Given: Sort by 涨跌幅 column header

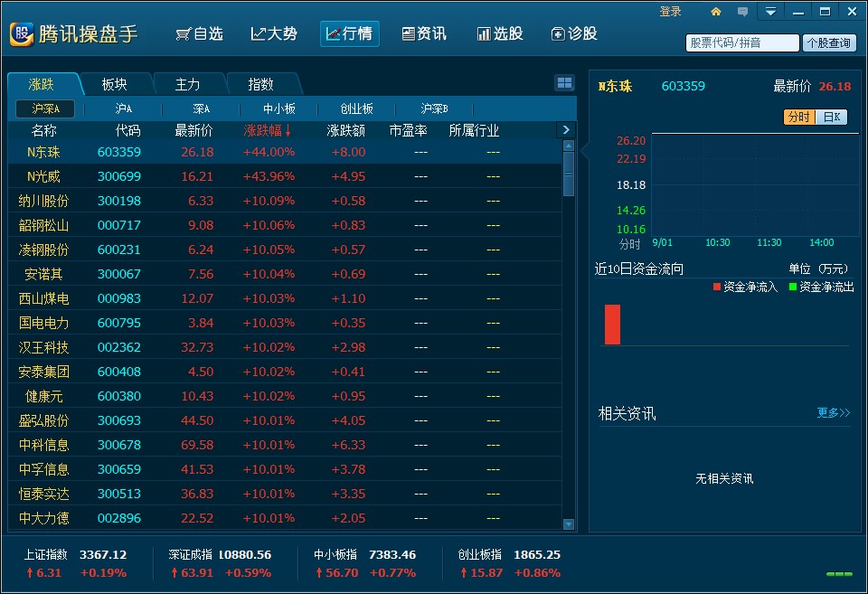Looking at the screenshot, I should pos(268,131).
